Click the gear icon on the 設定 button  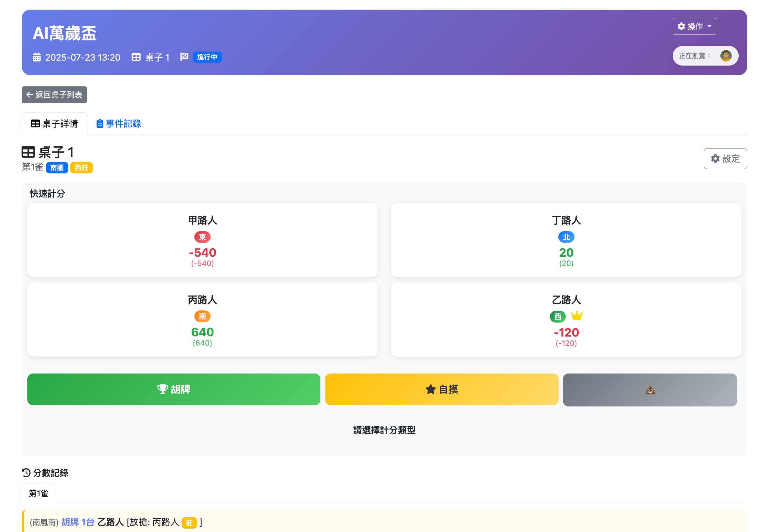[x=715, y=159]
